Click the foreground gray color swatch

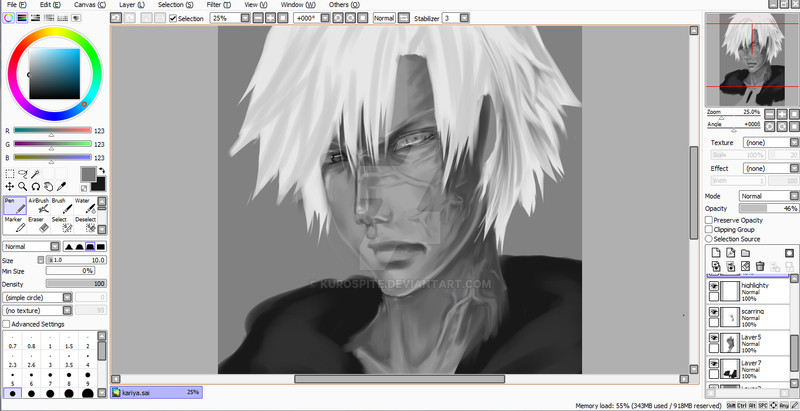pyautogui.click(x=87, y=174)
